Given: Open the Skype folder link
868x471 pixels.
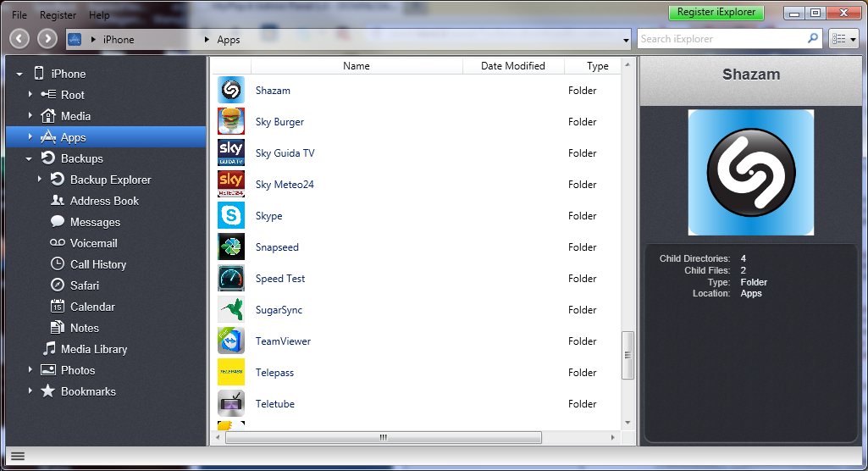Looking at the screenshot, I should click(x=269, y=216).
